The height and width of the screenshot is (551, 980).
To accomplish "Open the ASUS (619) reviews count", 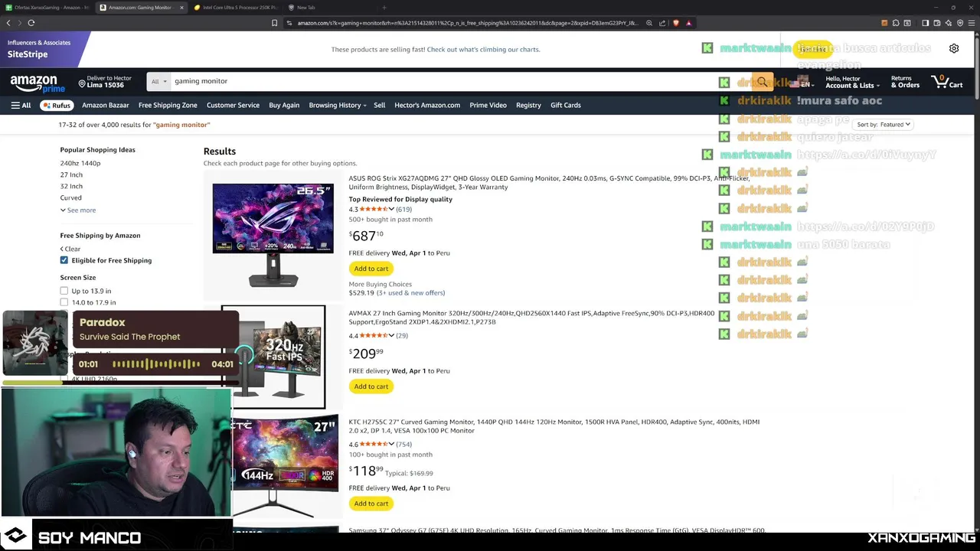I will [403, 209].
